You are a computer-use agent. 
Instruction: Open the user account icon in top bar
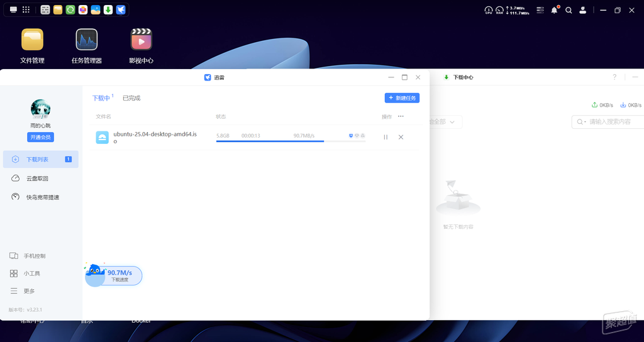tap(582, 10)
